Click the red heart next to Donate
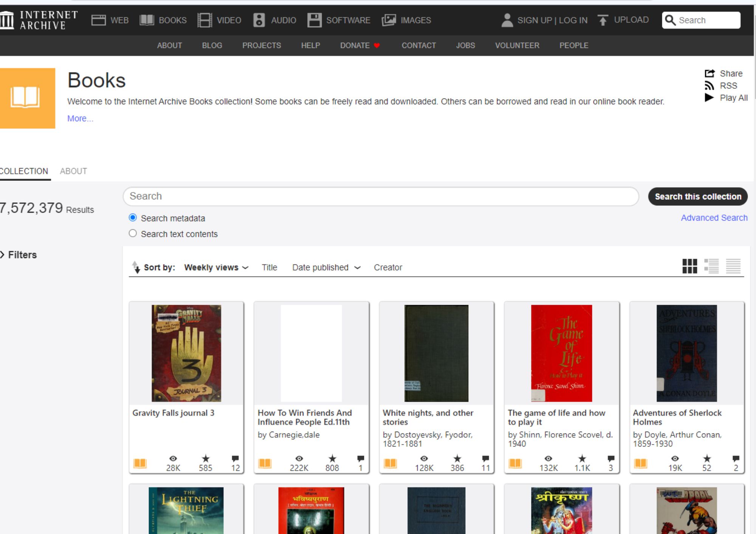The image size is (756, 534). pos(376,46)
